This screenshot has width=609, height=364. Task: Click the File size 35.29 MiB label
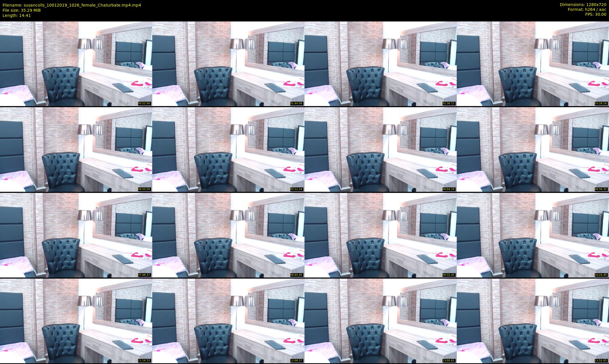click(22, 10)
